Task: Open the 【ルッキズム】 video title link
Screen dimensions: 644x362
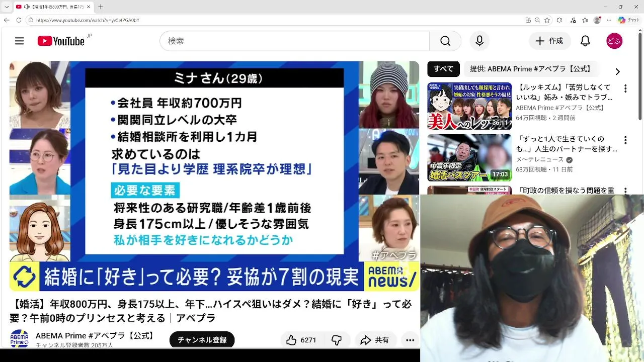Action: 564,92
